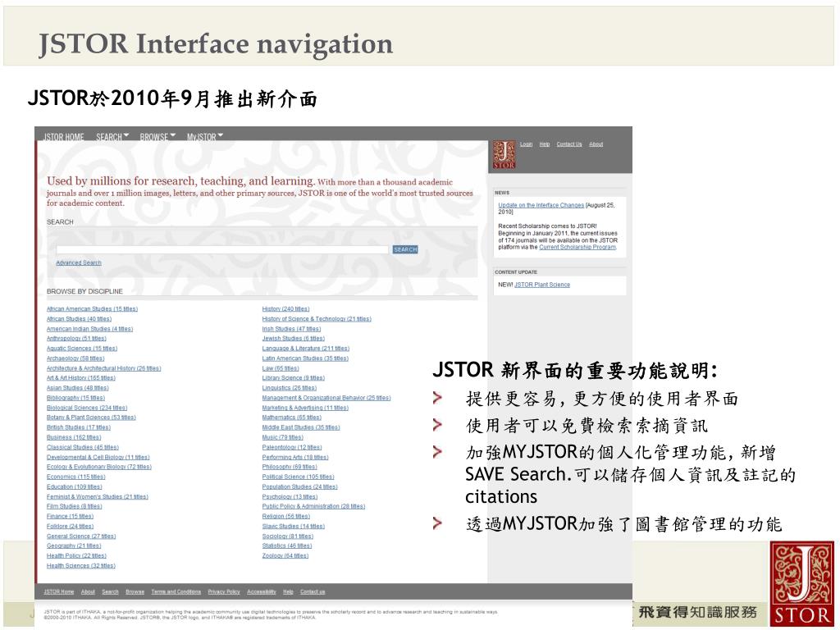Browse History of Science & Technology discipline
The width and height of the screenshot is (840, 630).
tap(317, 319)
